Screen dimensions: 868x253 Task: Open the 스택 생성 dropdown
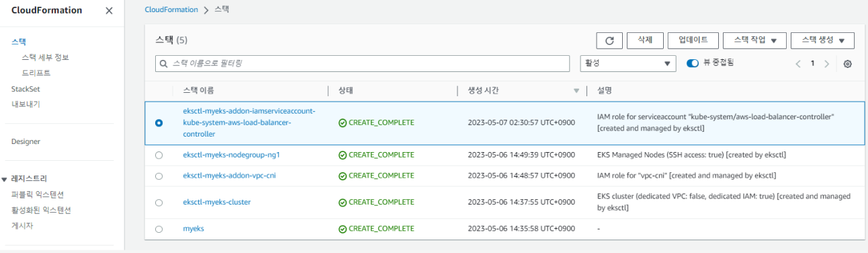click(822, 40)
